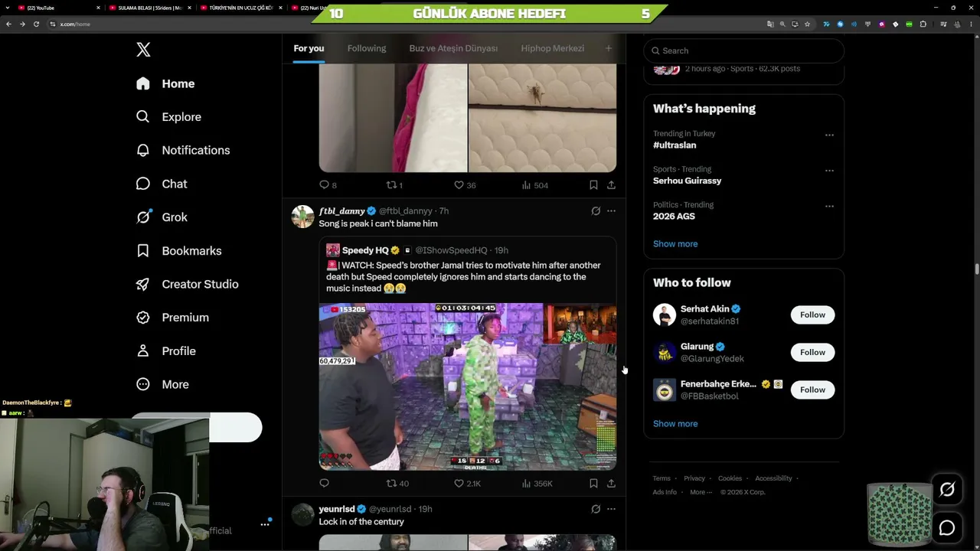Image resolution: width=980 pixels, height=551 pixels.
Task: Switch to the Following tab
Action: tap(367, 48)
